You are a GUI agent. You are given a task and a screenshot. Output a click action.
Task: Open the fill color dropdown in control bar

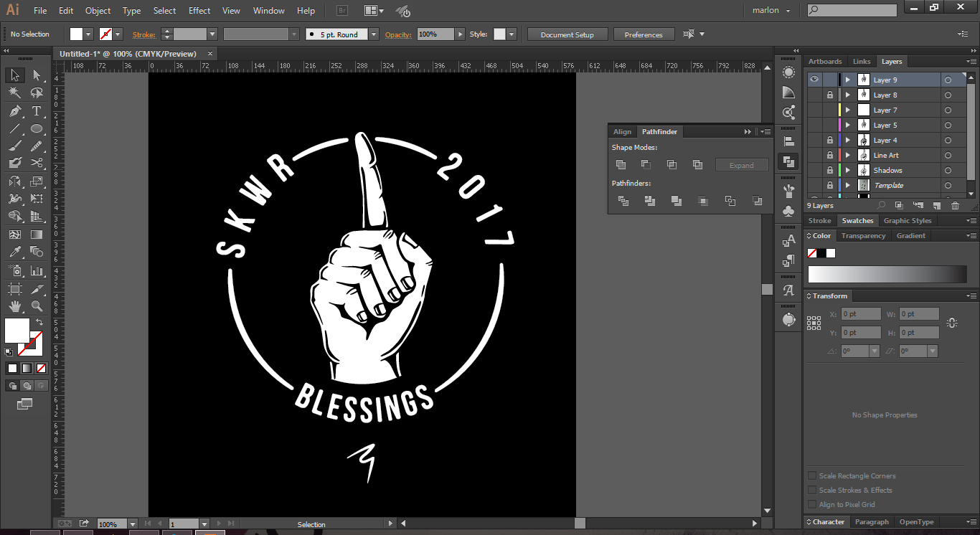(x=89, y=34)
